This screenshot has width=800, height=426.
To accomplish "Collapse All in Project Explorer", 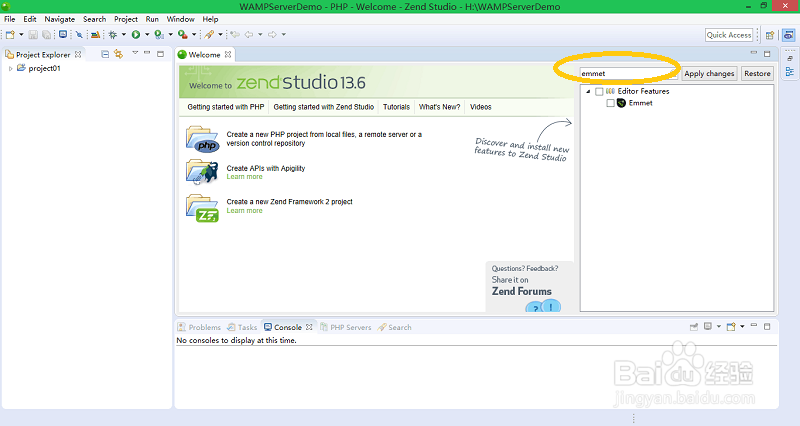I will point(105,54).
